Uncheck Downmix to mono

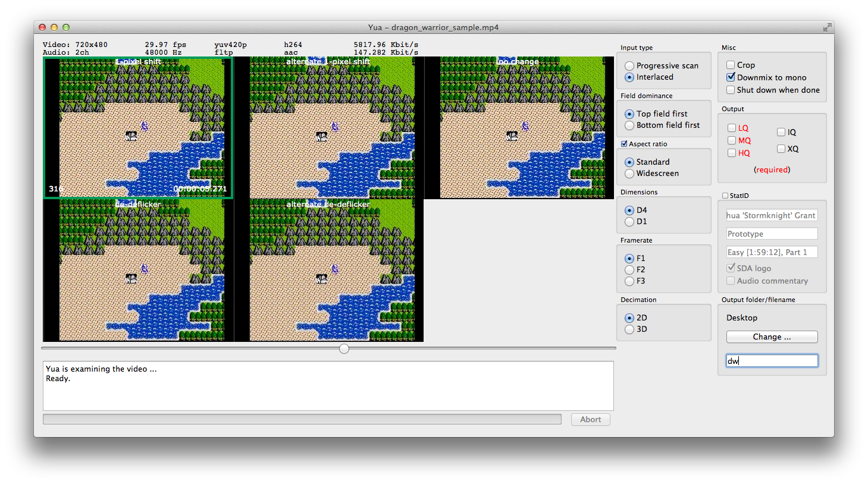click(731, 77)
